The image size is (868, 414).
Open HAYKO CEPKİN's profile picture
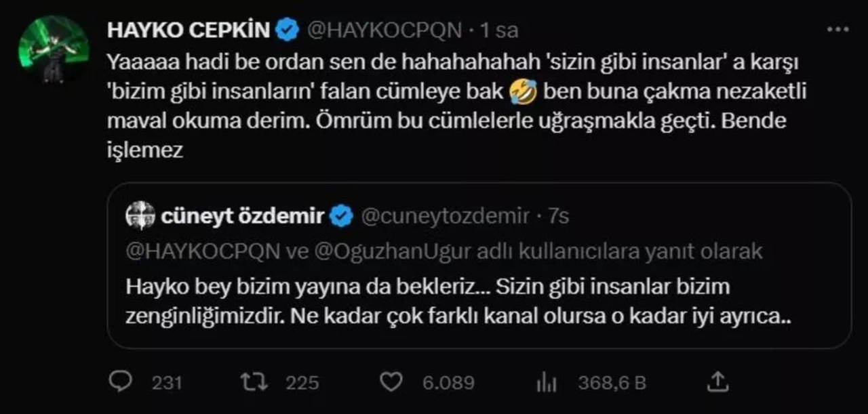coord(54,49)
